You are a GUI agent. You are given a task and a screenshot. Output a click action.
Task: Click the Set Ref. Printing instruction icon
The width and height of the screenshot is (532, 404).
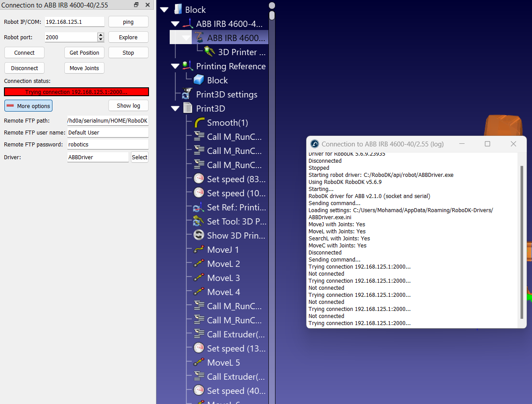(x=199, y=207)
